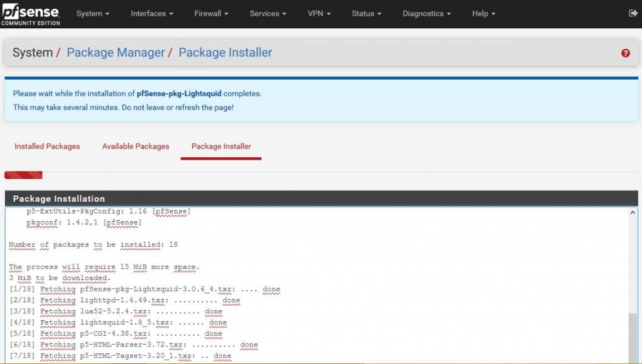Click the pfSense logo
This screenshot has height=364, width=642.
click(x=30, y=13)
